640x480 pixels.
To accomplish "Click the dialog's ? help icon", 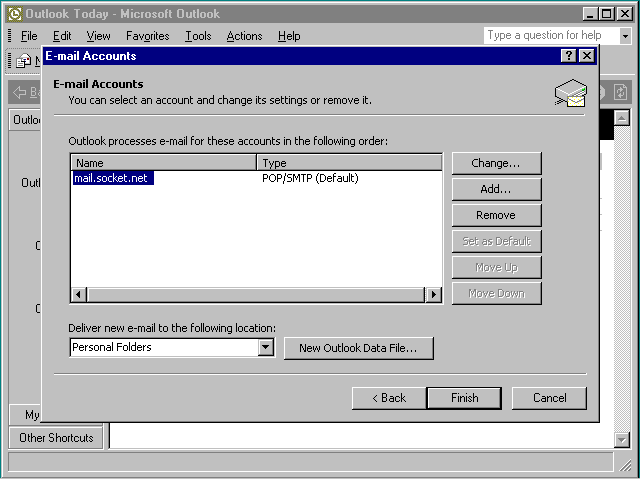I will click(x=569, y=56).
